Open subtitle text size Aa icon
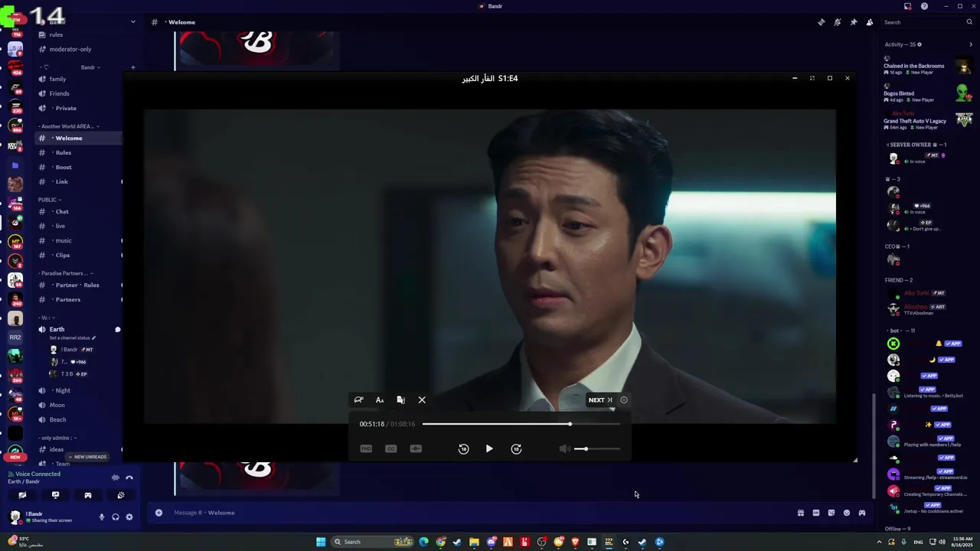The image size is (980, 551). (380, 399)
